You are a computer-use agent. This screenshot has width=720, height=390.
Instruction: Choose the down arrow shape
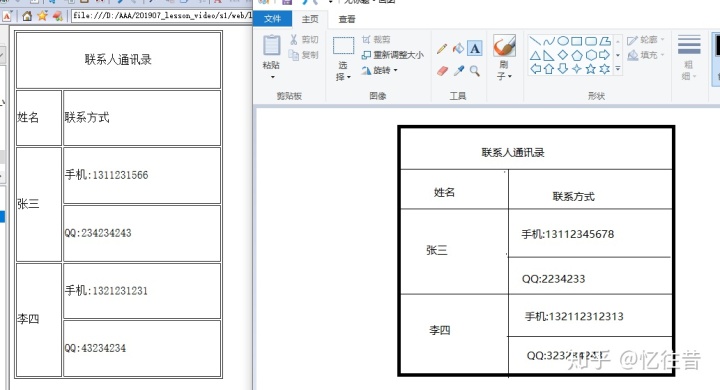coord(563,69)
